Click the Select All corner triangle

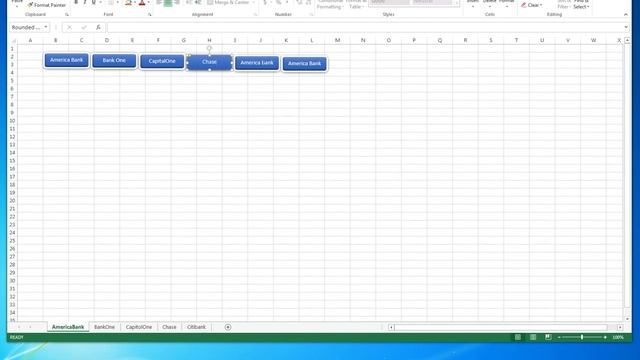pyautogui.click(x=13, y=40)
